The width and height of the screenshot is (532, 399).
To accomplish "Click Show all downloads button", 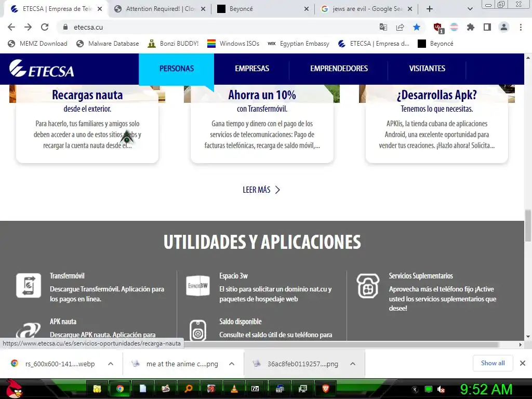I will tap(493, 363).
